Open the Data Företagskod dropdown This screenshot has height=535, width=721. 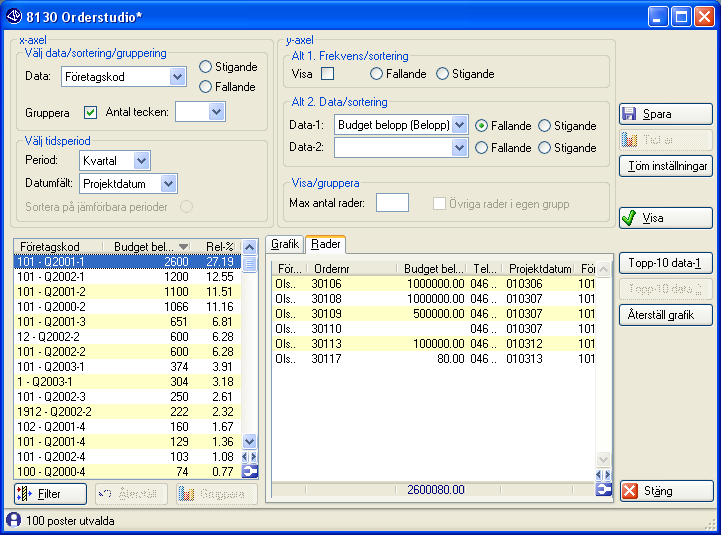177,76
